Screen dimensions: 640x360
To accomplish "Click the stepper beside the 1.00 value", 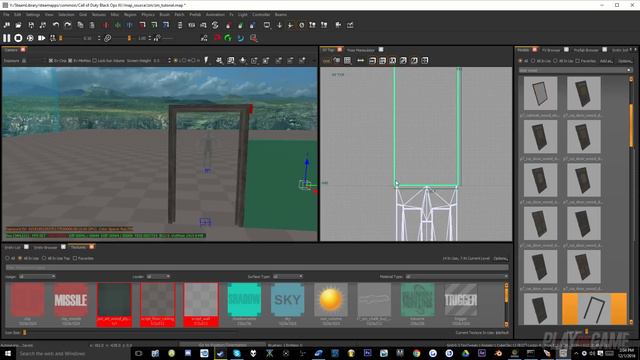I will [150, 38].
